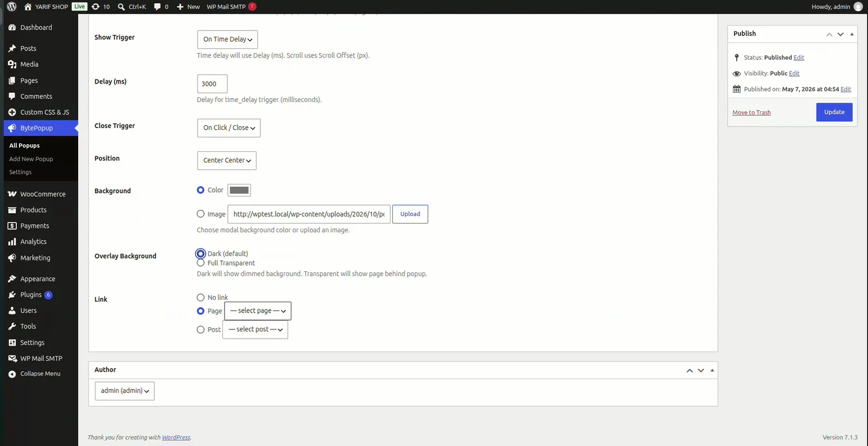
Task: Select the Image background radio
Action: [201, 214]
